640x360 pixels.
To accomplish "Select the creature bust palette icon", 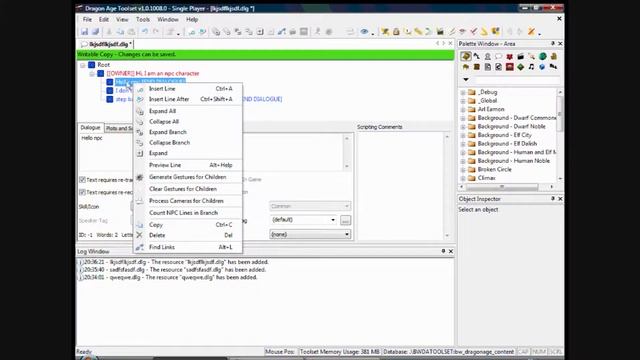I will coord(487,56).
